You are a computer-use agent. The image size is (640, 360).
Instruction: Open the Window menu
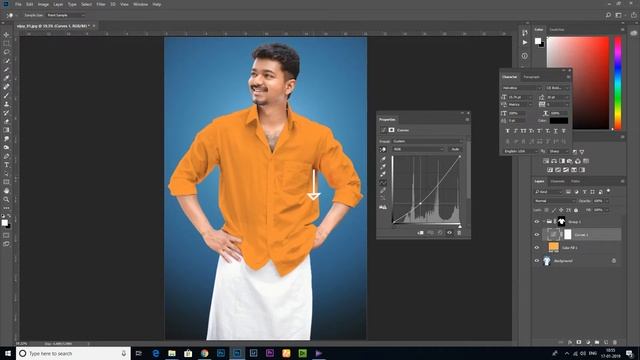140,4
